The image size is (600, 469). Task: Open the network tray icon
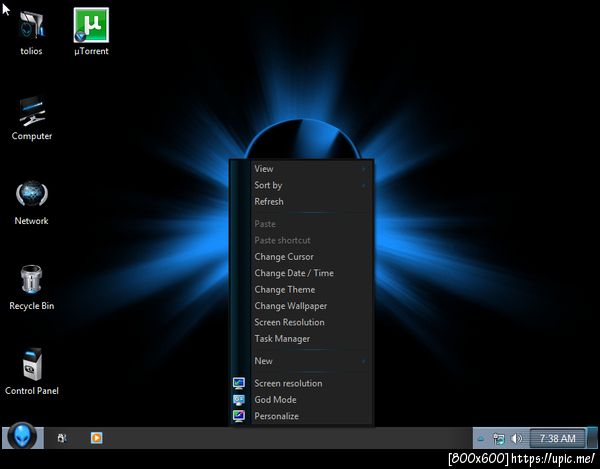[x=499, y=439]
